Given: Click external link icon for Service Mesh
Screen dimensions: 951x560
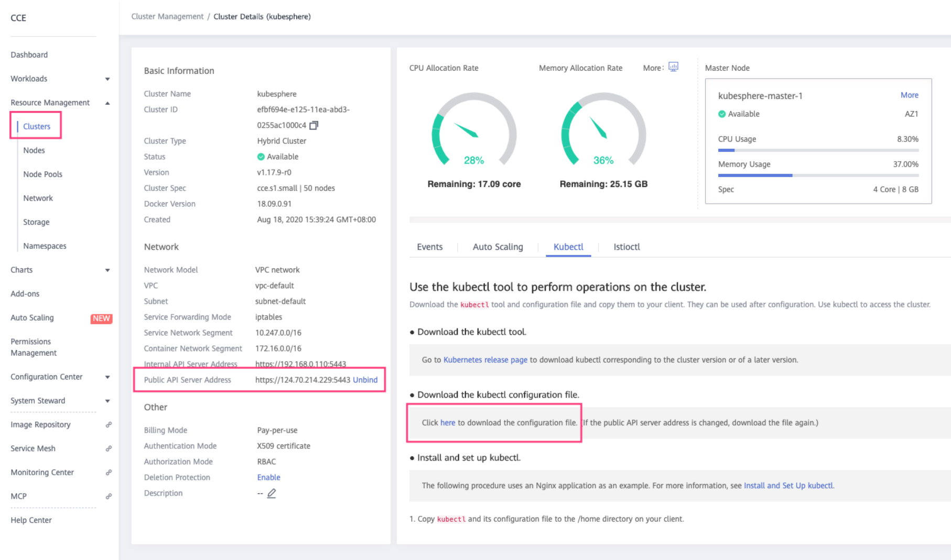Looking at the screenshot, I should (x=109, y=448).
